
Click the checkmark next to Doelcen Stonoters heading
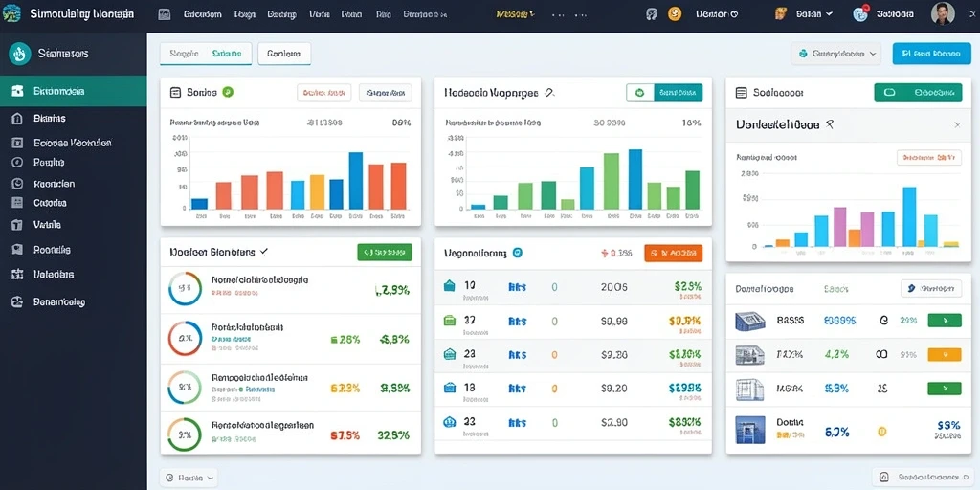click(264, 252)
